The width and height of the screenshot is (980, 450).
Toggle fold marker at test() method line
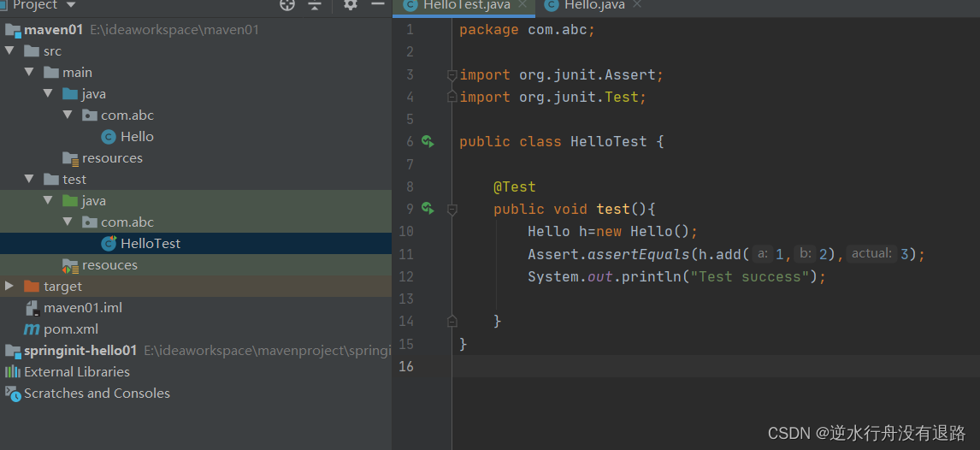452,210
